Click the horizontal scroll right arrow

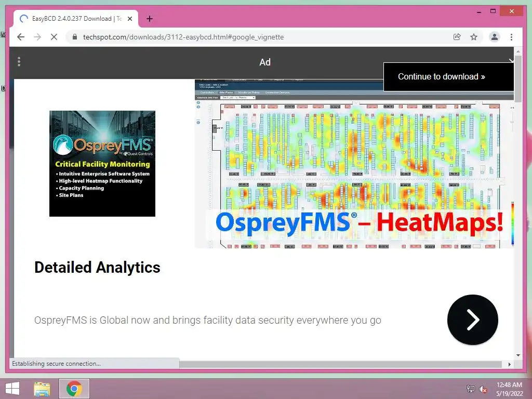pos(509,364)
